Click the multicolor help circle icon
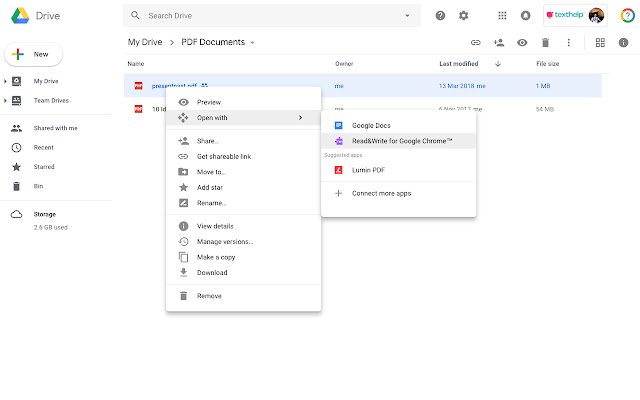 pos(628,16)
